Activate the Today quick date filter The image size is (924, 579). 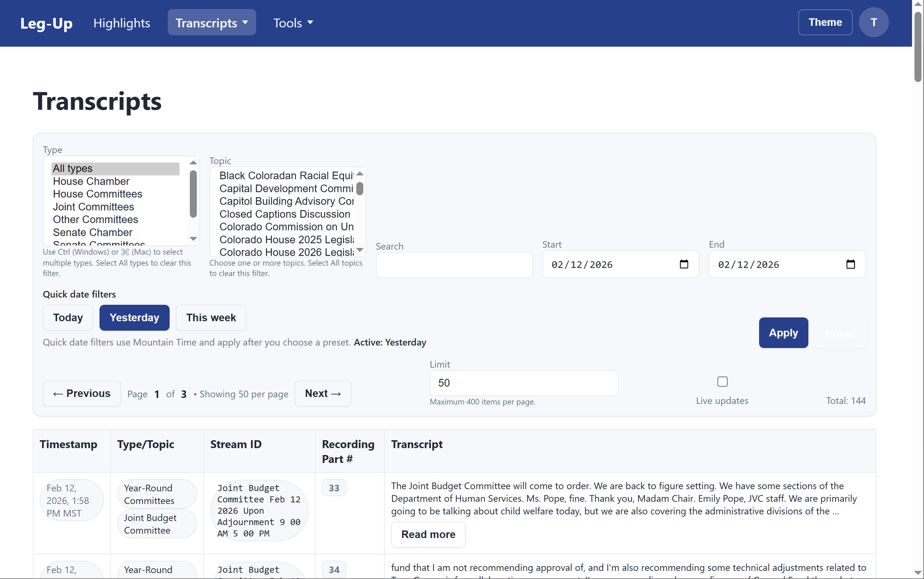(x=68, y=318)
